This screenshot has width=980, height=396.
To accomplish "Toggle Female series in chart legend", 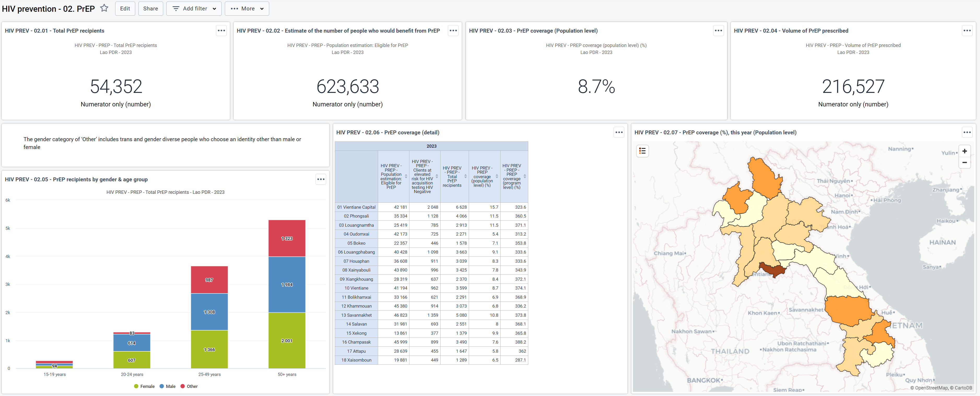I will [144, 386].
